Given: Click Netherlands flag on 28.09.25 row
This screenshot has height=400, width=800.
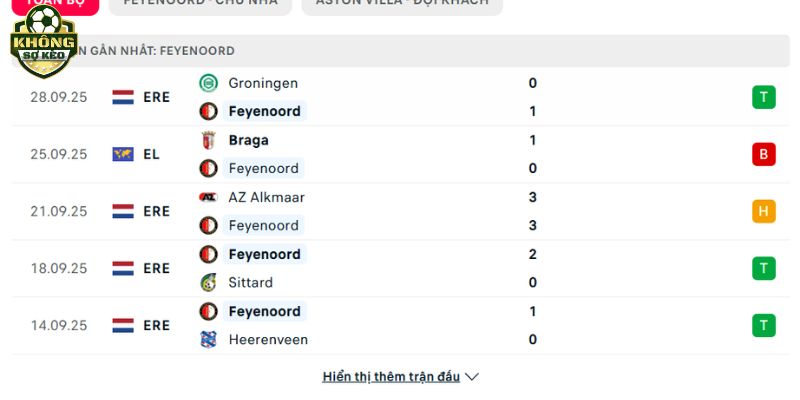Looking at the screenshot, I should (x=123, y=97).
